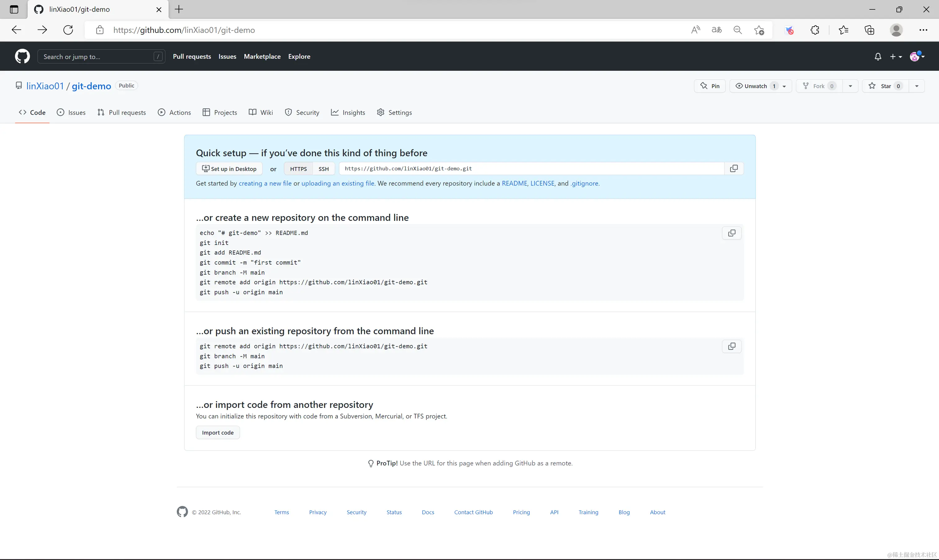
Task: Select the SSH protocol toggle
Action: pyautogui.click(x=324, y=169)
